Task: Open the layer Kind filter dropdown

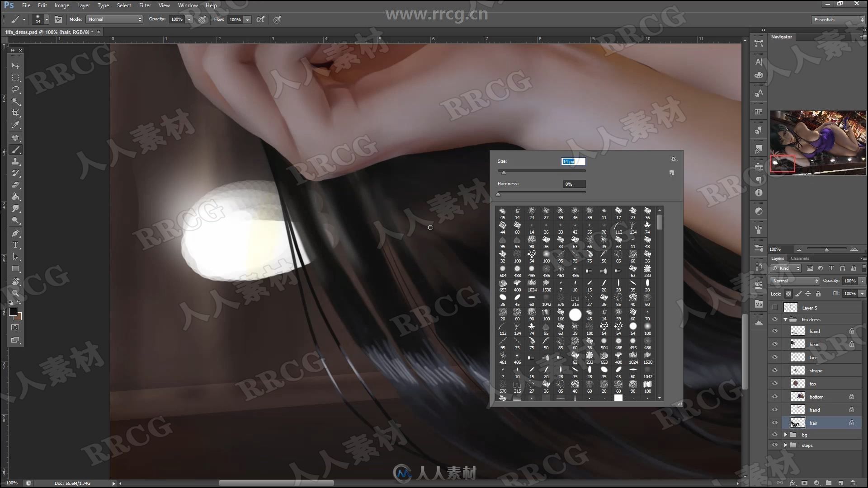Action: click(786, 268)
